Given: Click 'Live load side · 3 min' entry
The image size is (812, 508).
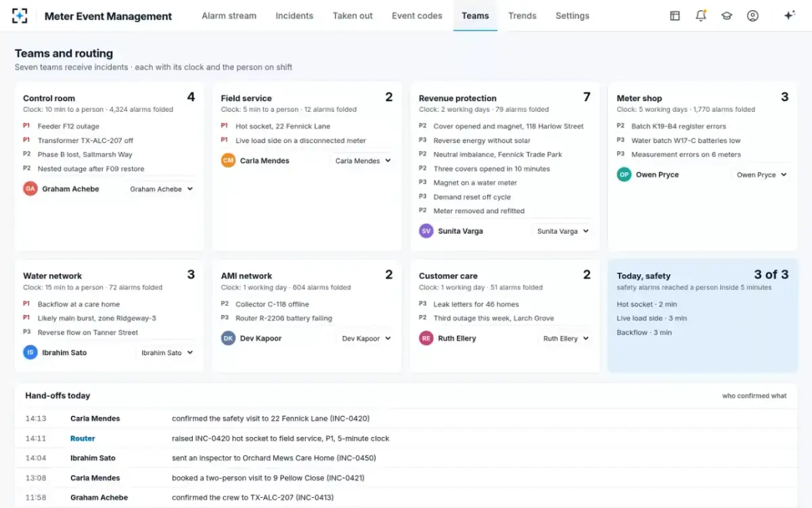Looking at the screenshot, I should tap(652, 318).
